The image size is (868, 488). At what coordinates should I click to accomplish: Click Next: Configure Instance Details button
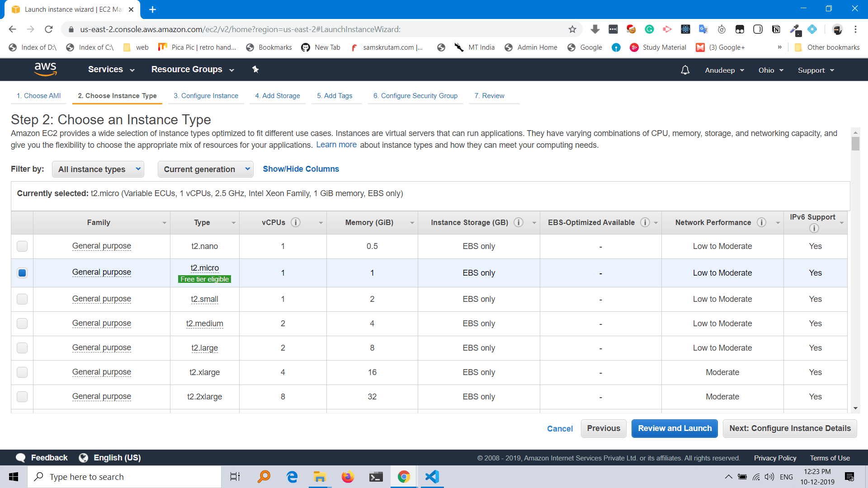[x=790, y=428]
